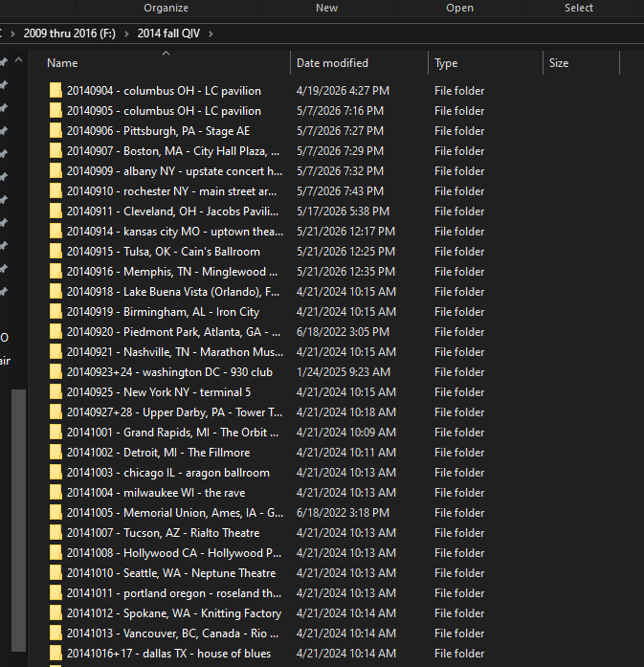Open 2014 fall QIV breadcrumb

168,33
